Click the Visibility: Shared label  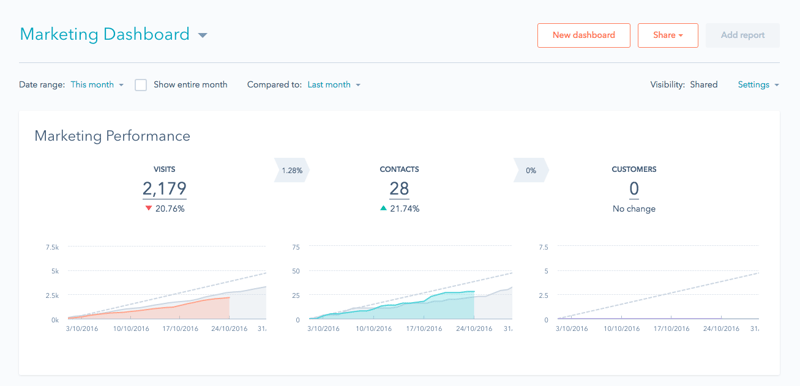(684, 85)
